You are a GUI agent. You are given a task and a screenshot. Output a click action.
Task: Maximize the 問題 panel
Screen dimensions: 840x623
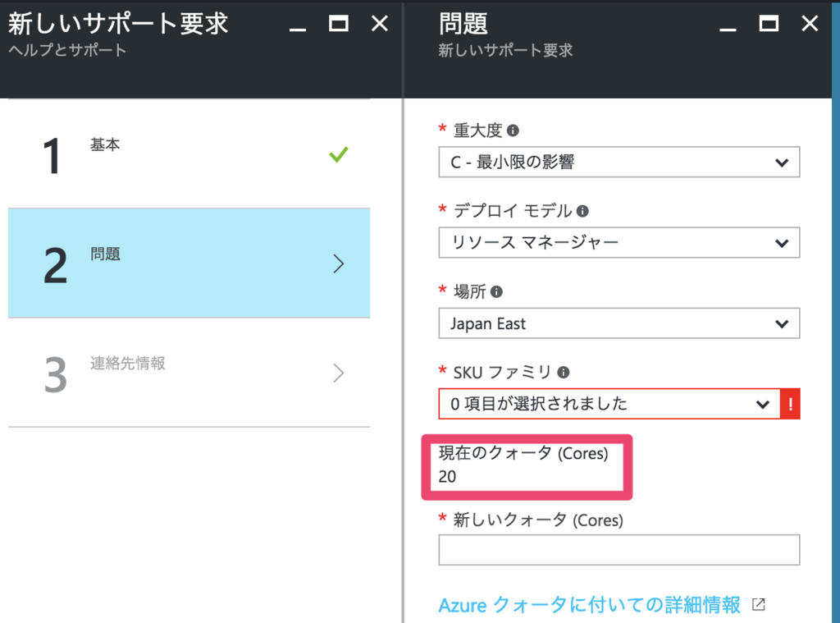[x=769, y=24]
